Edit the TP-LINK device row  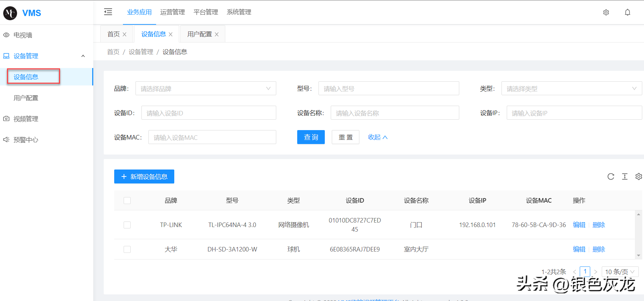579,225
